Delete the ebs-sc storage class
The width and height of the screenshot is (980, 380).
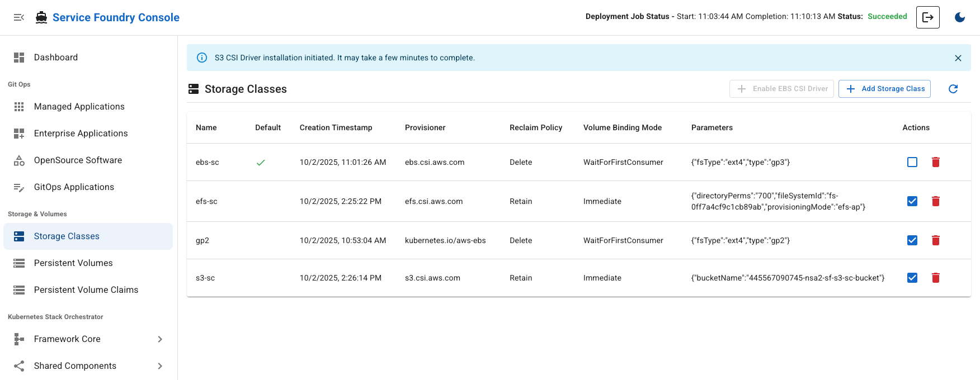[935, 162]
